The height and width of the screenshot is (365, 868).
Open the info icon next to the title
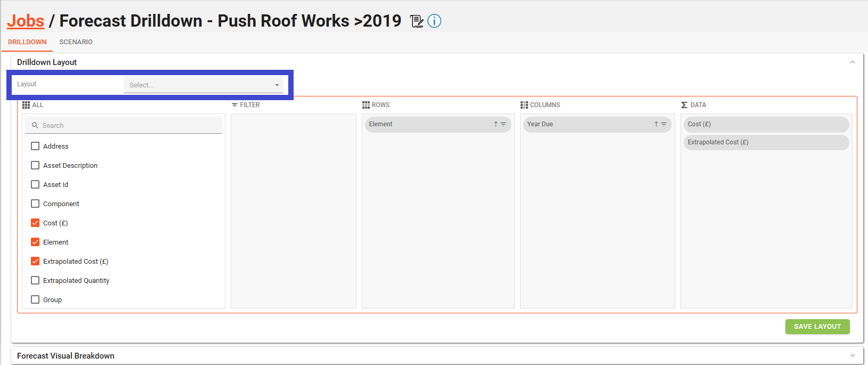coord(434,21)
